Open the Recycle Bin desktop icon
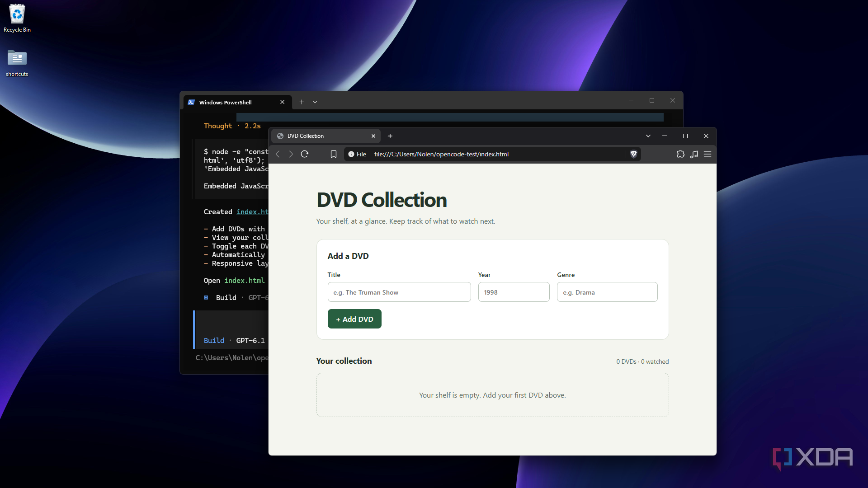 17,18
